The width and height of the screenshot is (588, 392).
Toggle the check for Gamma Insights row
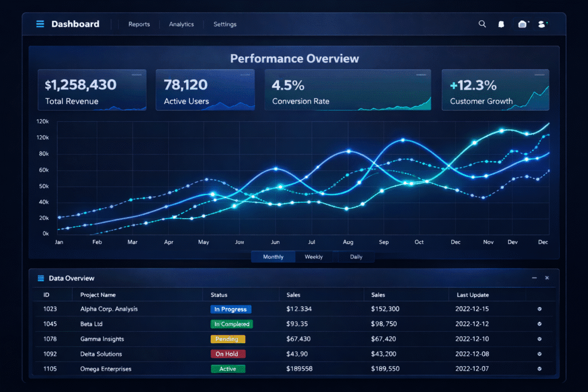539,339
